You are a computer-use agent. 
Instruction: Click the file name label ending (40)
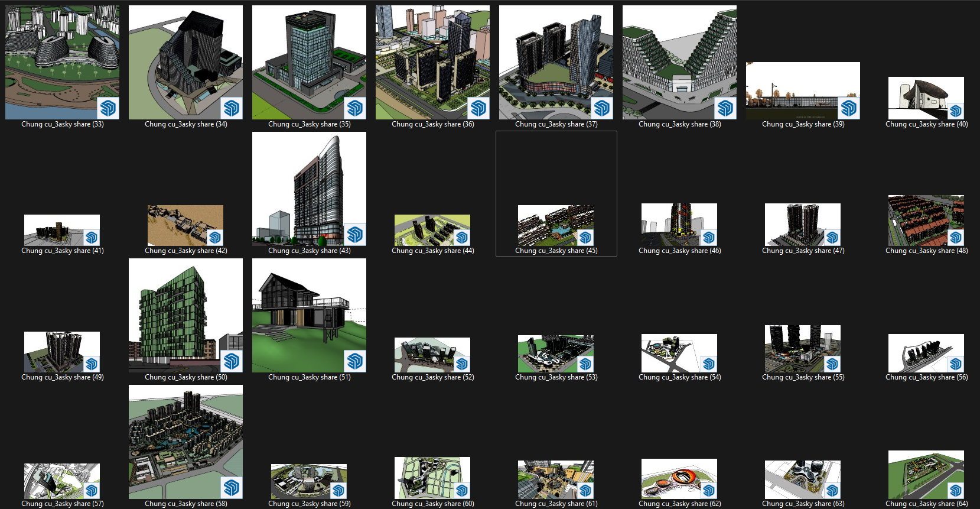[926, 124]
